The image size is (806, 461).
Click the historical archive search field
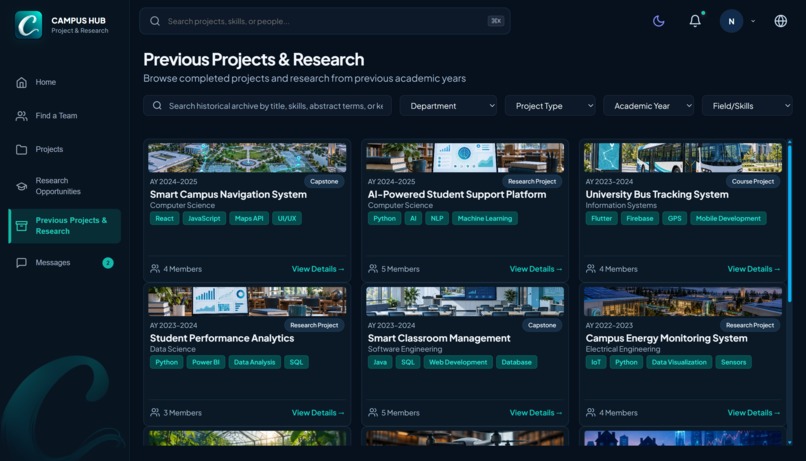(x=267, y=105)
